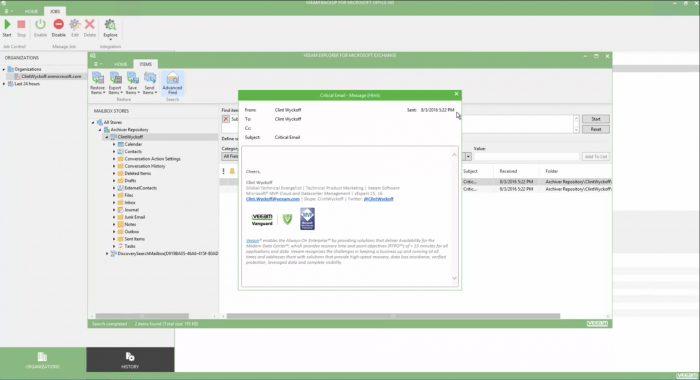Open the Explore integration button

pyautogui.click(x=110, y=29)
